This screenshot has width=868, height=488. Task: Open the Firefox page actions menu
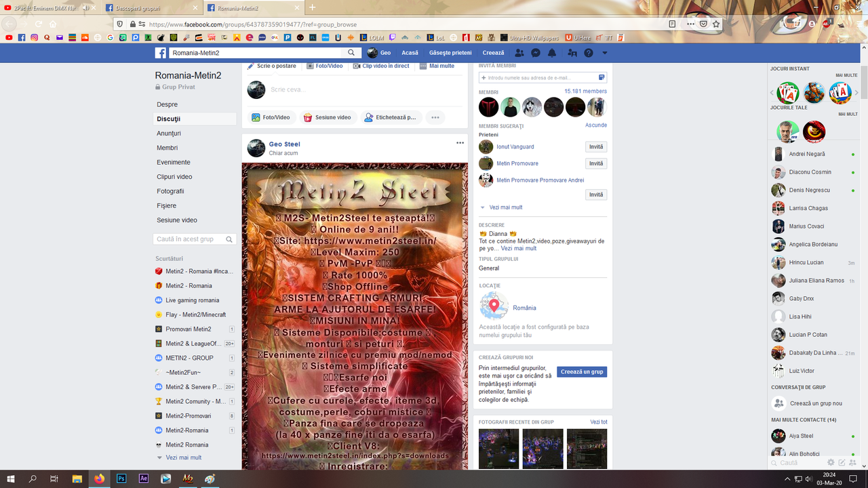(691, 24)
